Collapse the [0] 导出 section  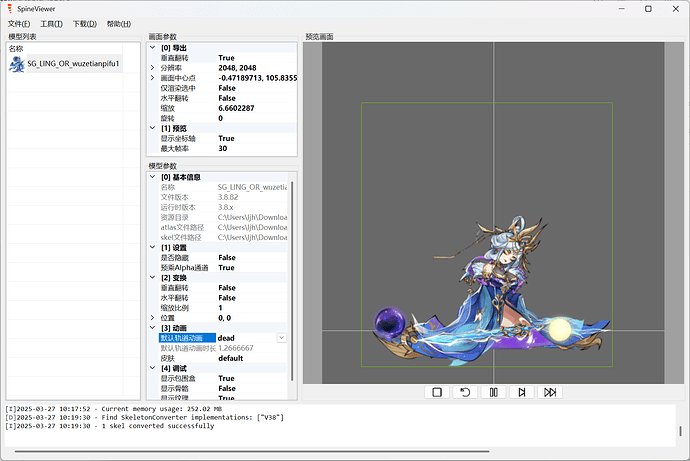click(x=153, y=48)
